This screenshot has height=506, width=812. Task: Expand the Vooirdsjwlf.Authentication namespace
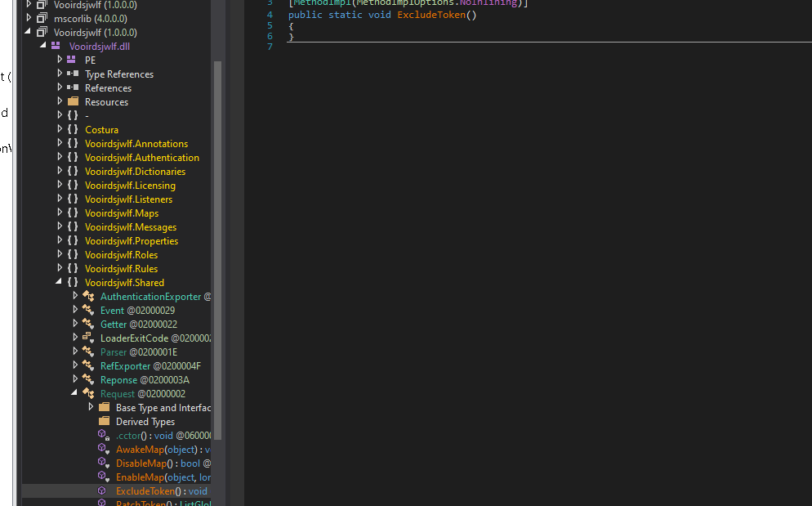[x=60, y=157]
